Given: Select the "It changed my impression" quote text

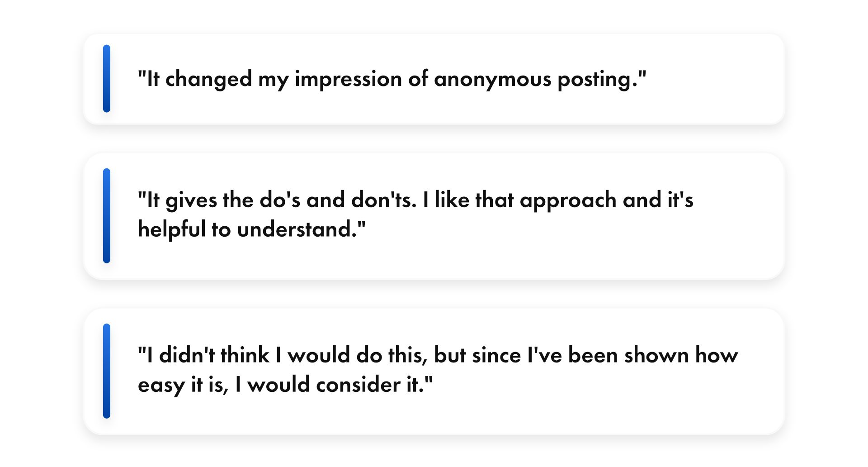Looking at the screenshot, I should point(392,79).
